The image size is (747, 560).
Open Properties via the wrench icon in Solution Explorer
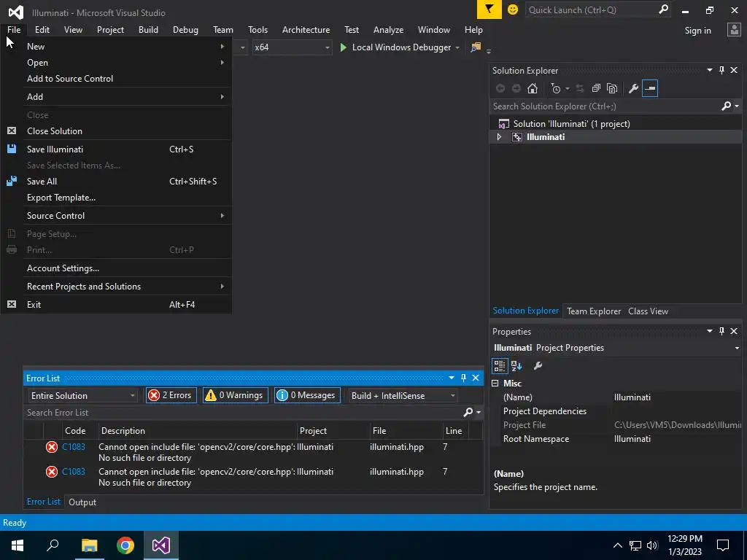(633, 88)
